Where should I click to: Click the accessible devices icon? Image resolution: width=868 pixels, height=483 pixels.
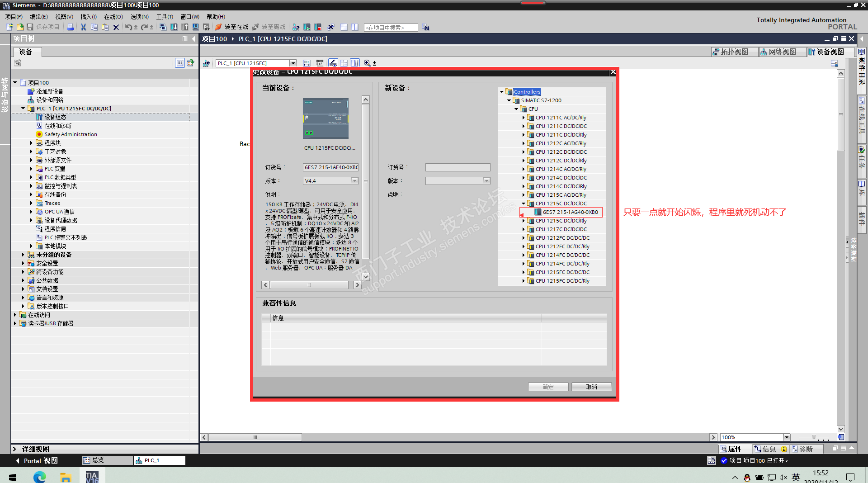296,27
